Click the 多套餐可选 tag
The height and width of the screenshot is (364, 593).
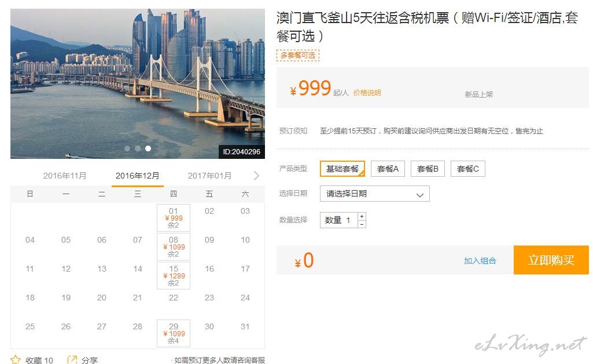[297, 55]
